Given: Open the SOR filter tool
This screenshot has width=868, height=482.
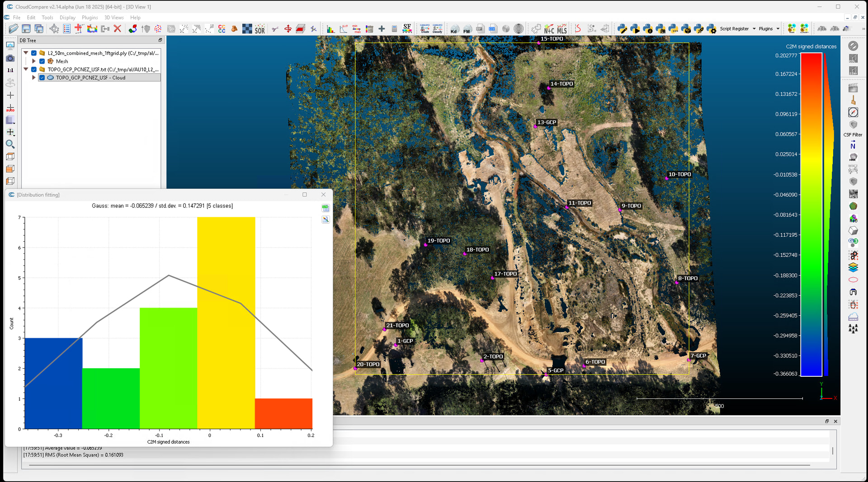Looking at the screenshot, I should tap(259, 29).
